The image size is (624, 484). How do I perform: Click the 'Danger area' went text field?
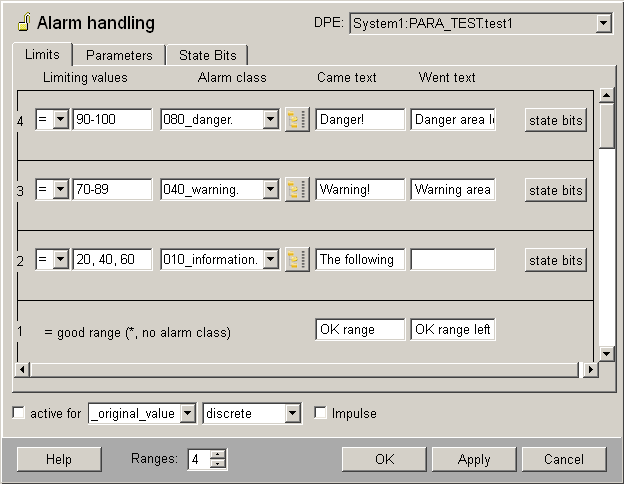(x=453, y=119)
